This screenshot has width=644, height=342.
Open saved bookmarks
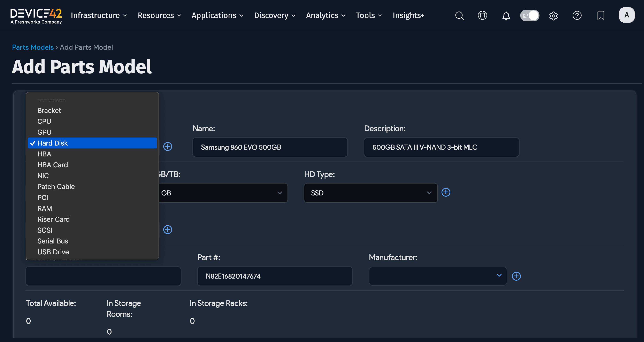click(x=600, y=16)
